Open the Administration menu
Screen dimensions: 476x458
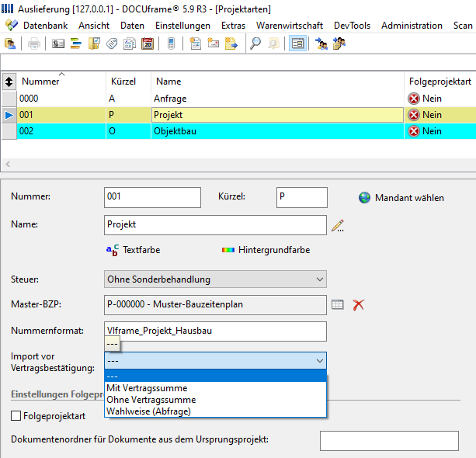pyautogui.click(x=412, y=26)
